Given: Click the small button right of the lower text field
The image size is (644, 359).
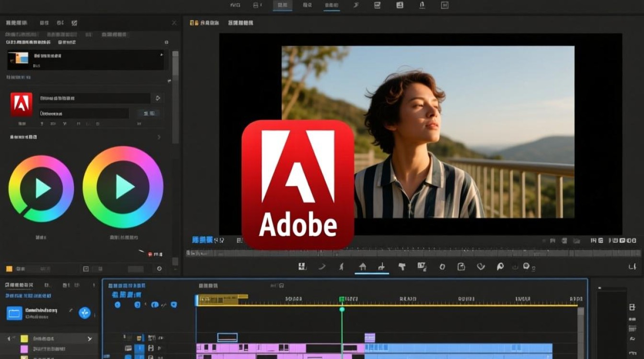Looking at the screenshot, I should pyautogui.click(x=149, y=113).
